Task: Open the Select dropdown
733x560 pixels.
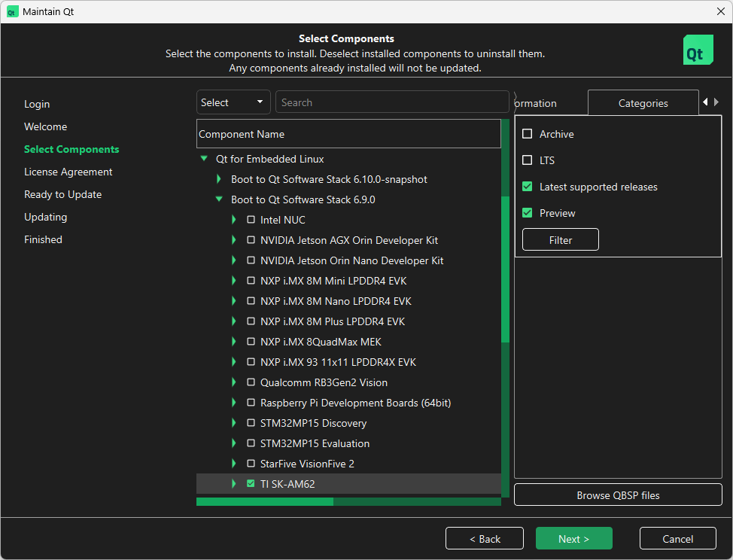Action: pos(233,102)
